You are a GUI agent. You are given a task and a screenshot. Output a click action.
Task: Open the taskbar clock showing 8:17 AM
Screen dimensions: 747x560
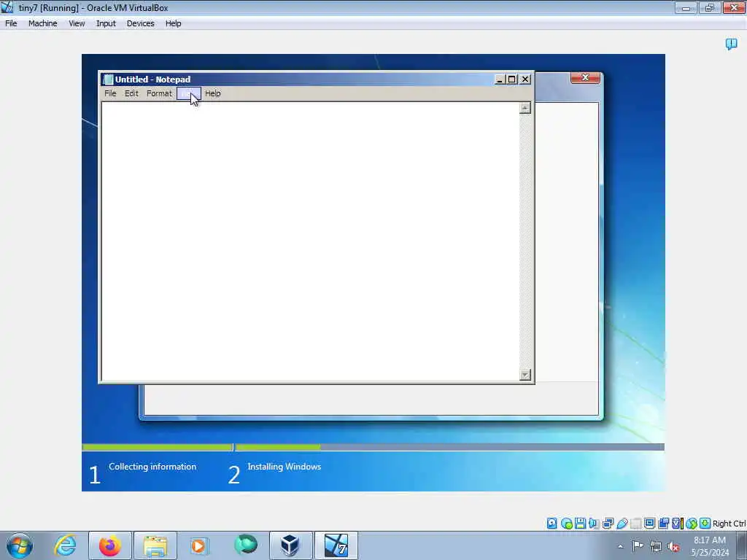(710, 546)
